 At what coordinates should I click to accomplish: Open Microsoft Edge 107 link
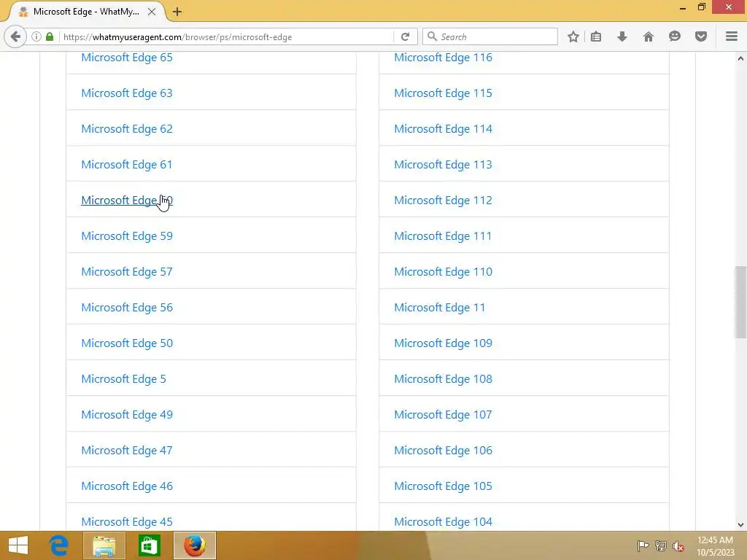click(x=443, y=415)
